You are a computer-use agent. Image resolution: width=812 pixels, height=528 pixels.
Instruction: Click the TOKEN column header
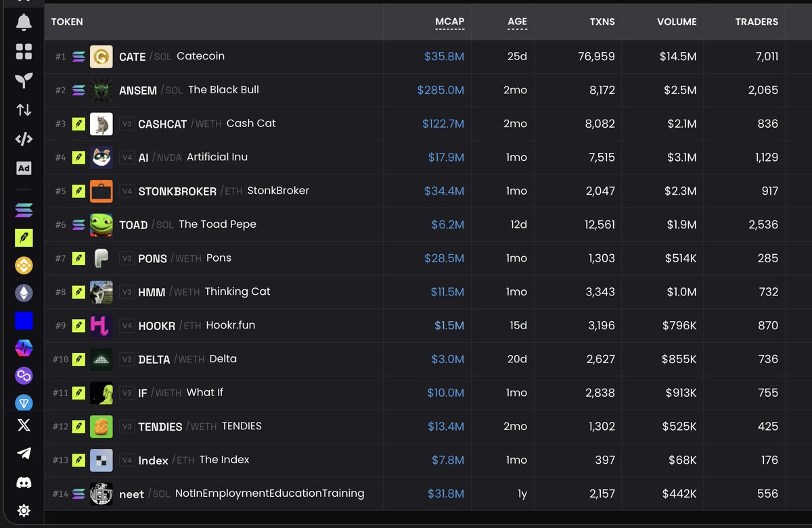point(67,22)
